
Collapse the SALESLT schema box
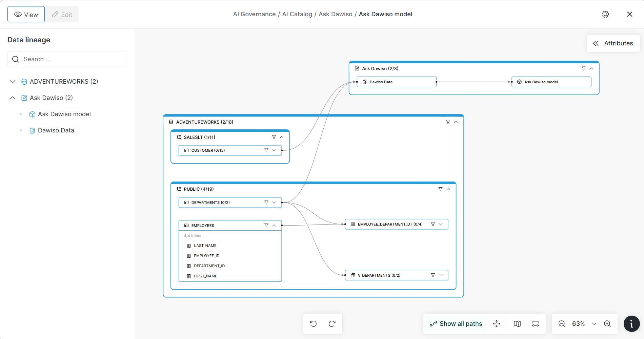pyautogui.click(x=282, y=137)
